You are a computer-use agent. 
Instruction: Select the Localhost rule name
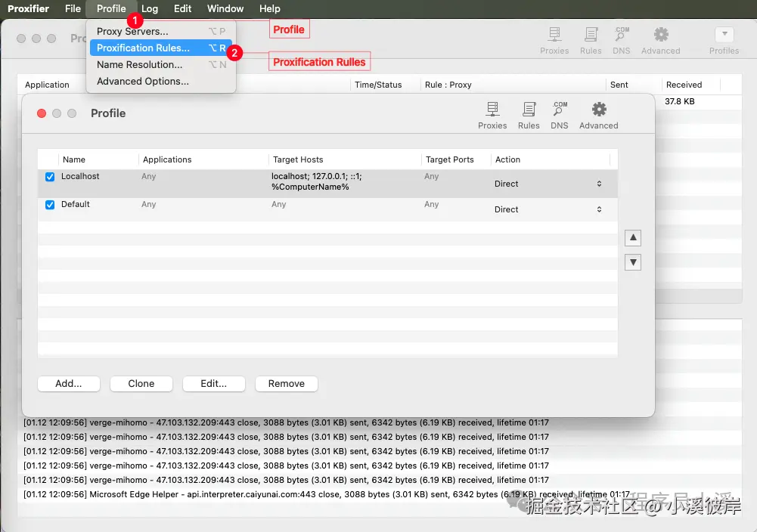80,177
